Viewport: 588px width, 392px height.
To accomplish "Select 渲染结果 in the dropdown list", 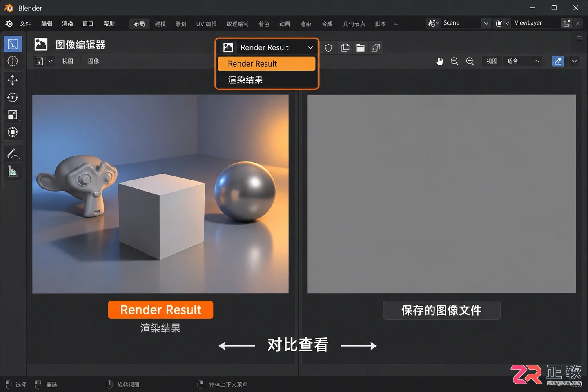I will coord(267,80).
